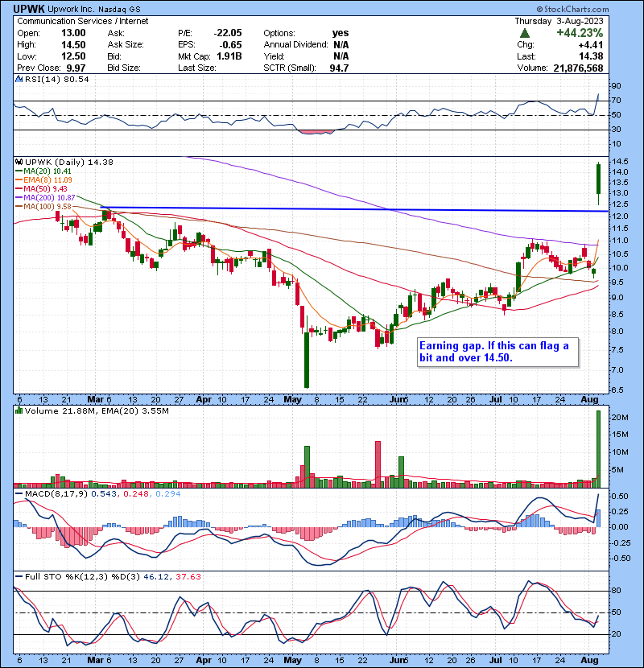Click the High price 14.50 in header
Image resolution: width=644 pixels, height=668 pixels.
point(73,45)
